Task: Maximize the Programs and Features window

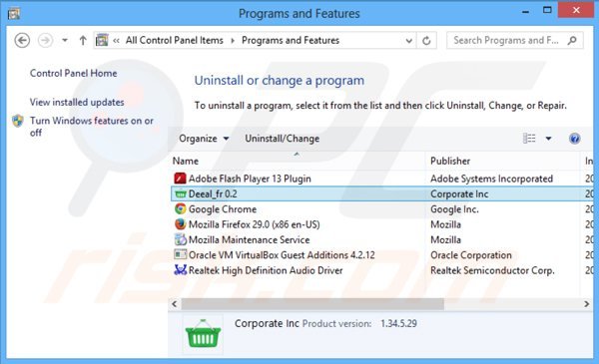Action: click(547, 11)
